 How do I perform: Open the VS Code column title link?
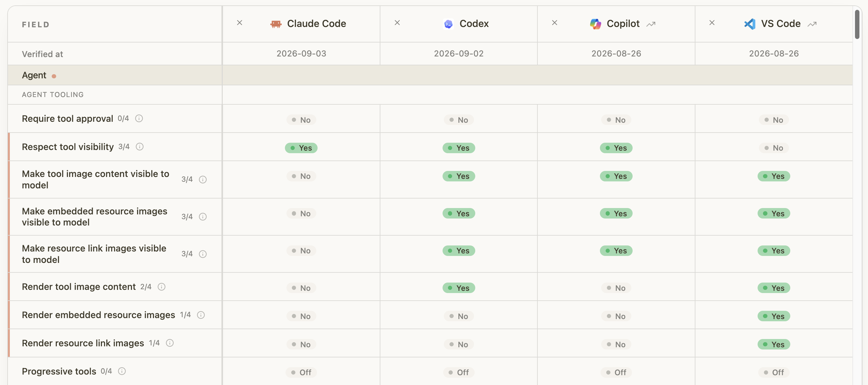(x=781, y=23)
